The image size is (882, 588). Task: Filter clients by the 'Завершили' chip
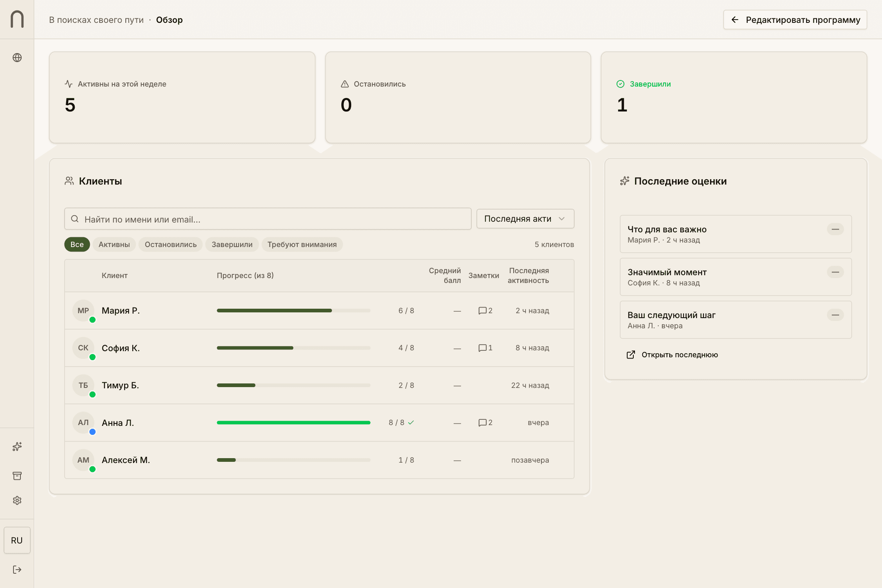[232, 245]
